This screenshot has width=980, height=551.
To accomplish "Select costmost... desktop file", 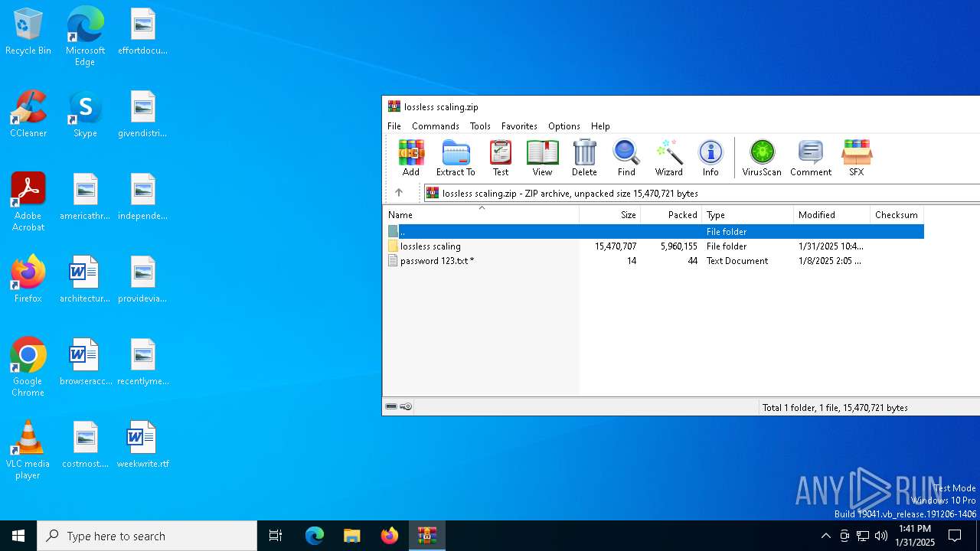I will pyautogui.click(x=85, y=445).
